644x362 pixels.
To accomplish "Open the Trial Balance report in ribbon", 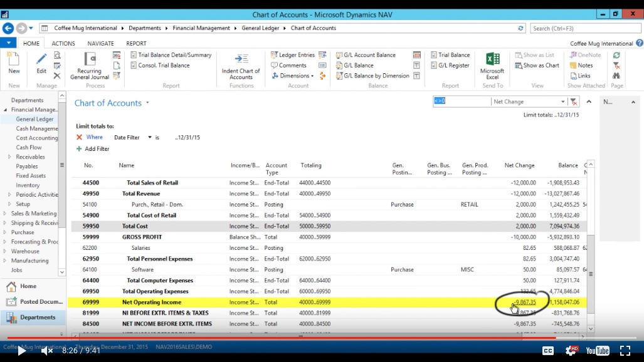I will pyautogui.click(x=450, y=54).
